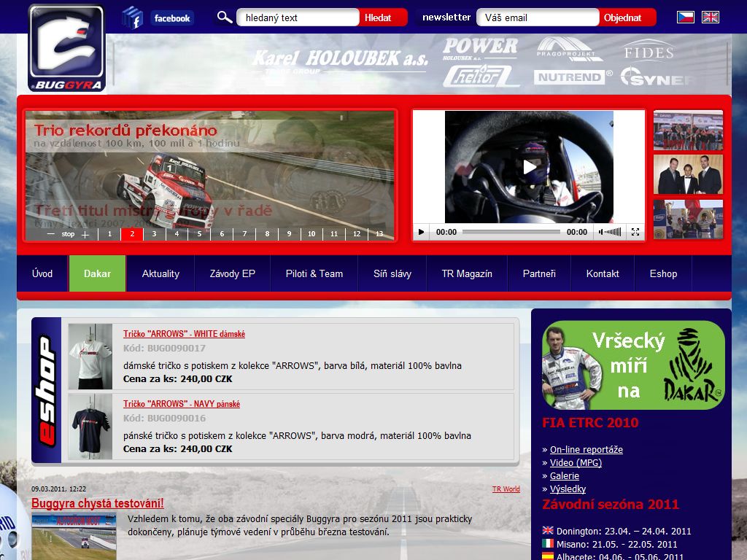Open the white ARROWS t-shirt image
Screen dimensions: 747x560
[90, 357]
